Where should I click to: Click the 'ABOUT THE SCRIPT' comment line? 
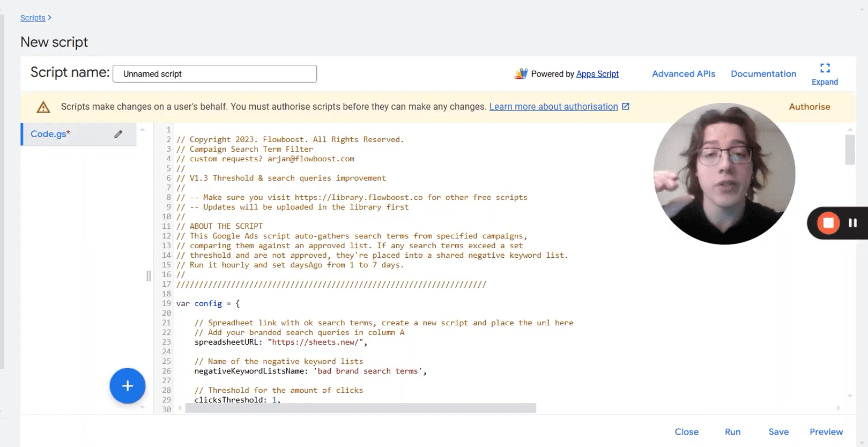[219, 226]
